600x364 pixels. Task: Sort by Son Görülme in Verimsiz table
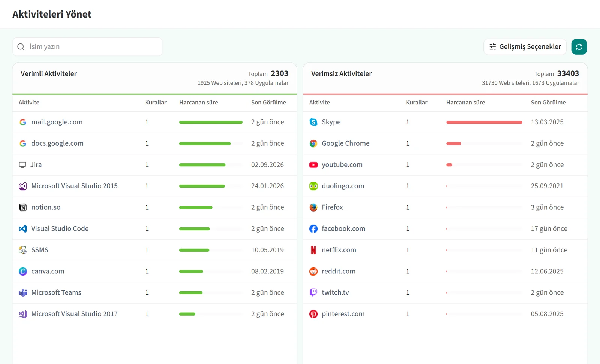548,103
